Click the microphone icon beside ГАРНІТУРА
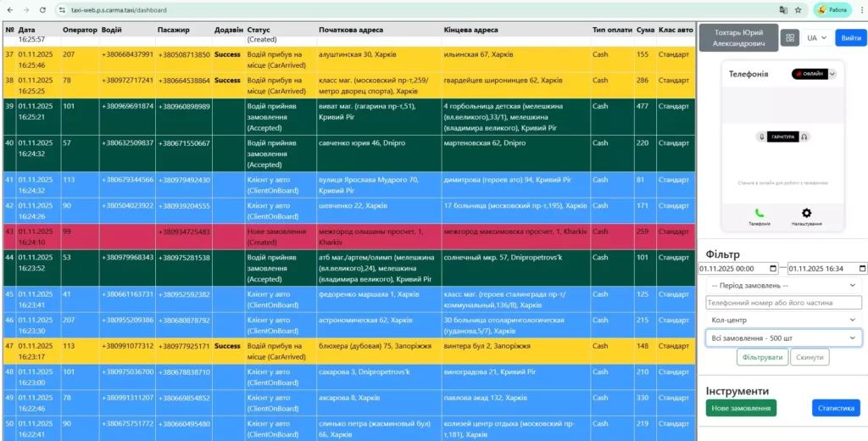This screenshot has height=441, width=868. point(762,137)
